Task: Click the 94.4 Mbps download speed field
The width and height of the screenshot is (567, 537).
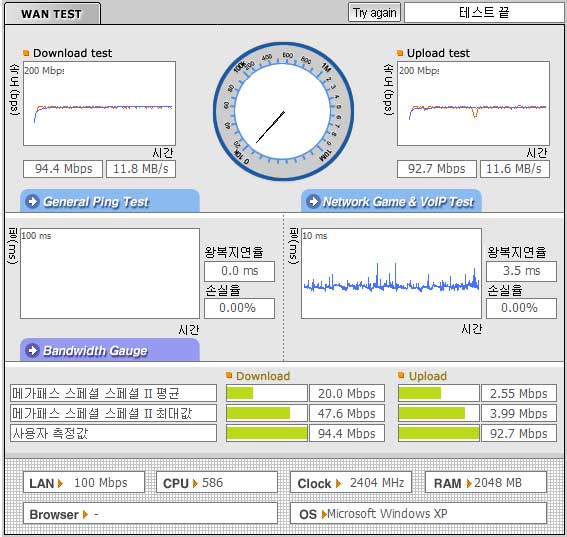Action: [63, 169]
